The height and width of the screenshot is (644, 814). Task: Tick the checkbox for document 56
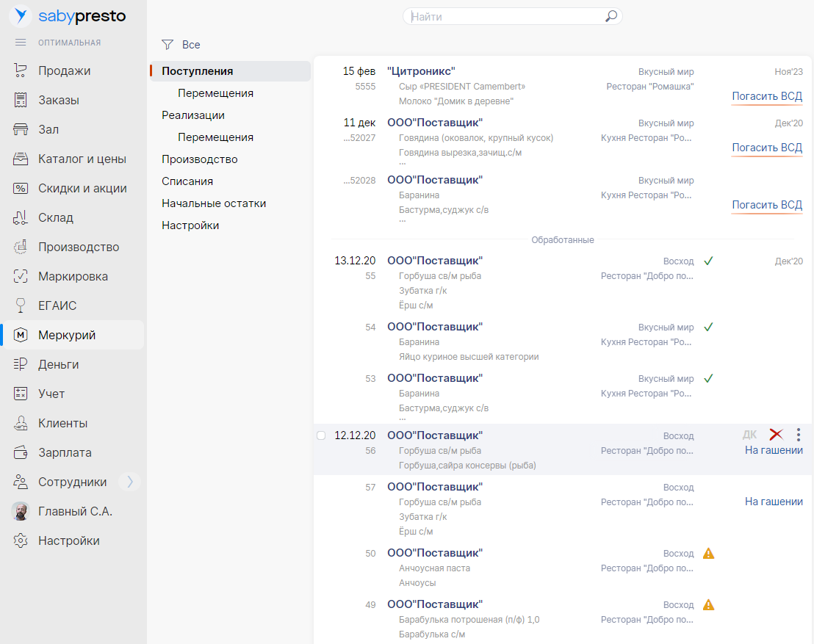(x=321, y=435)
